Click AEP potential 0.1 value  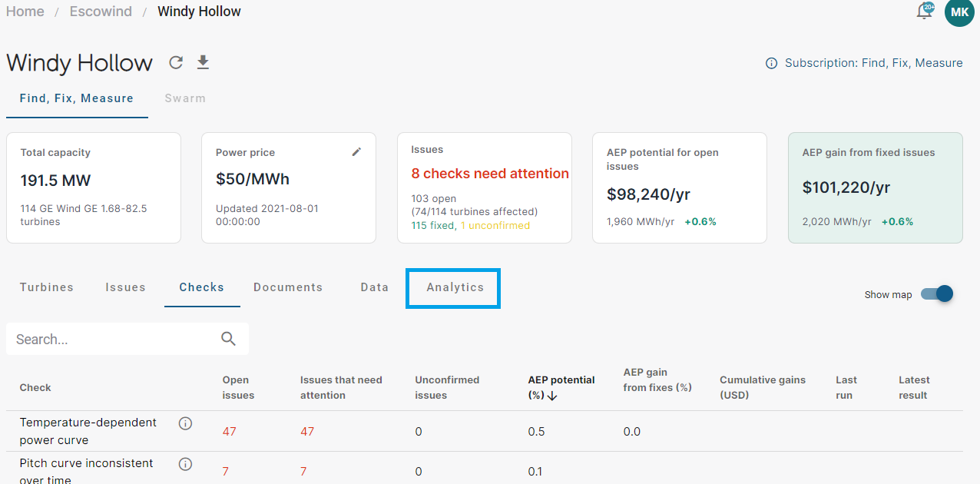pos(535,471)
